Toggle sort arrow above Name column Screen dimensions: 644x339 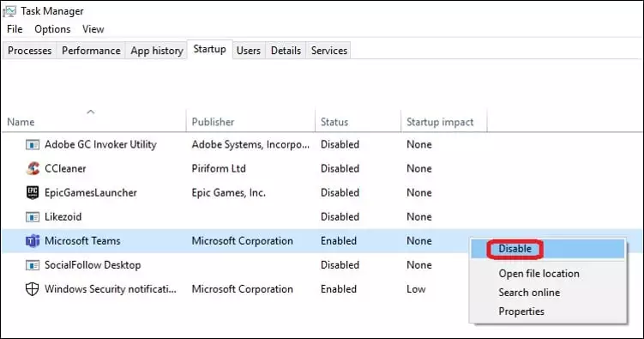pyautogui.click(x=91, y=112)
